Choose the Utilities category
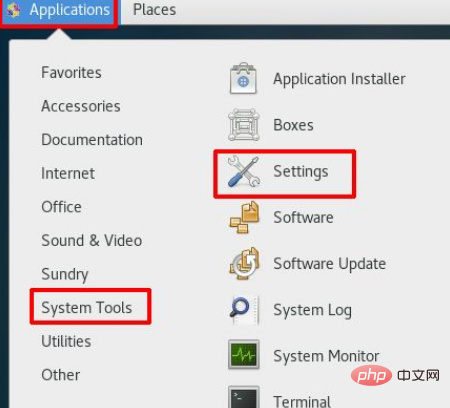The height and width of the screenshot is (408, 450). pos(66,341)
